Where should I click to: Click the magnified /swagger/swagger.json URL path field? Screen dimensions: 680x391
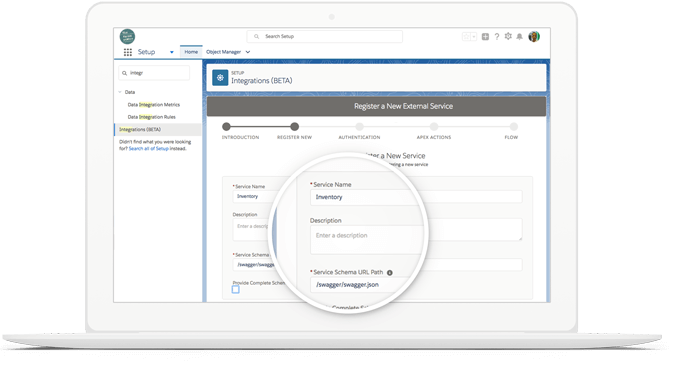pyautogui.click(x=360, y=285)
